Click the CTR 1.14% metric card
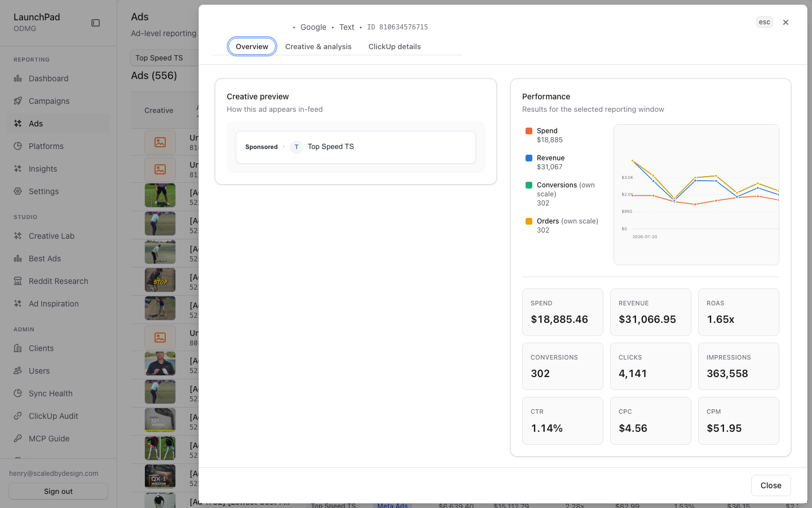The width and height of the screenshot is (812, 508). coord(563,421)
